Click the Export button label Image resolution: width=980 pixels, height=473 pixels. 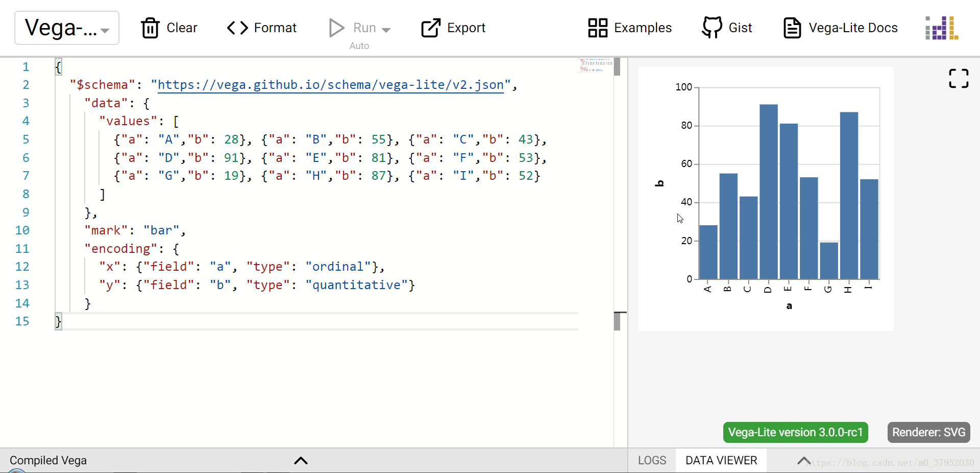[x=466, y=28]
